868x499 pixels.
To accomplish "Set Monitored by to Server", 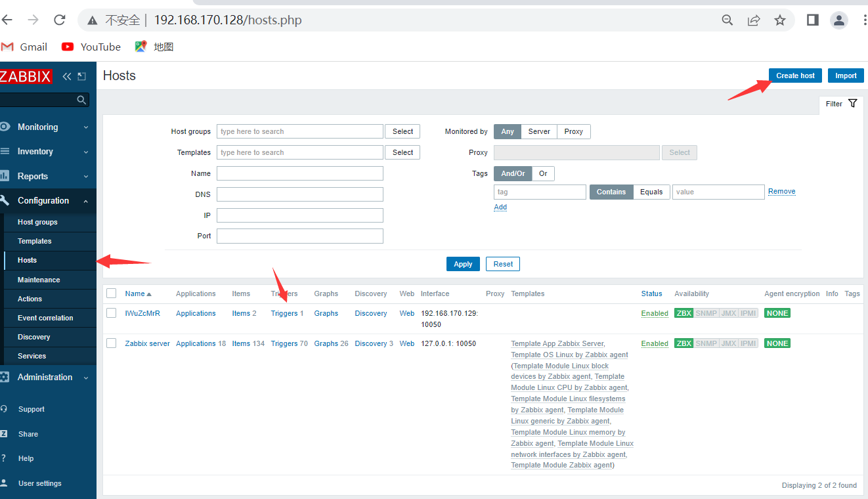I will pos(539,131).
